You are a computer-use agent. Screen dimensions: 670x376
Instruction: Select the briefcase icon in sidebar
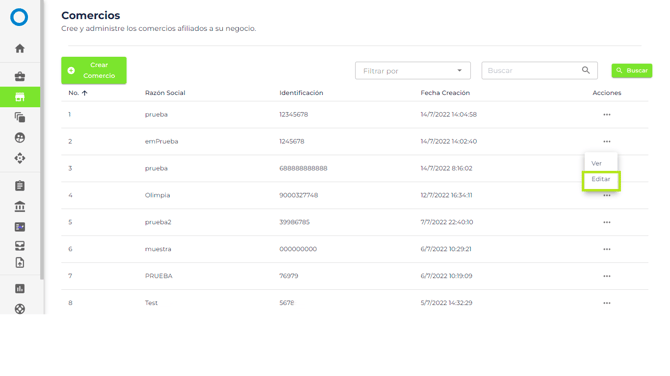[x=20, y=76]
